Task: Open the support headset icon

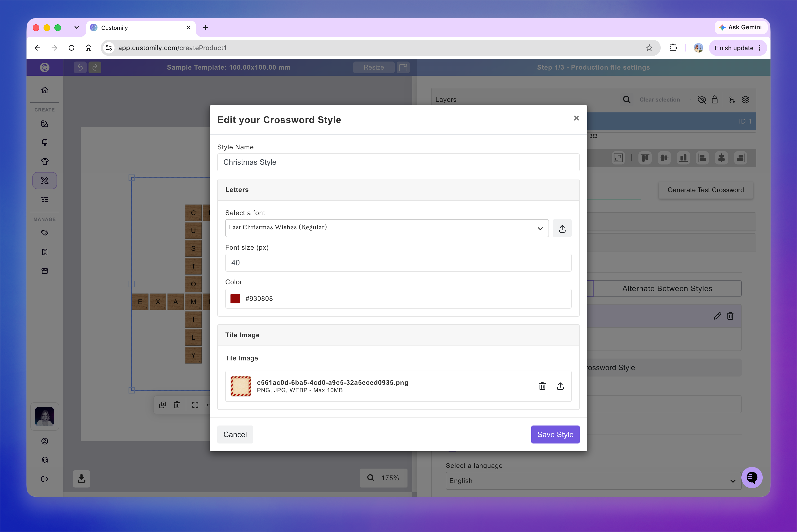Action: pyautogui.click(x=44, y=460)
